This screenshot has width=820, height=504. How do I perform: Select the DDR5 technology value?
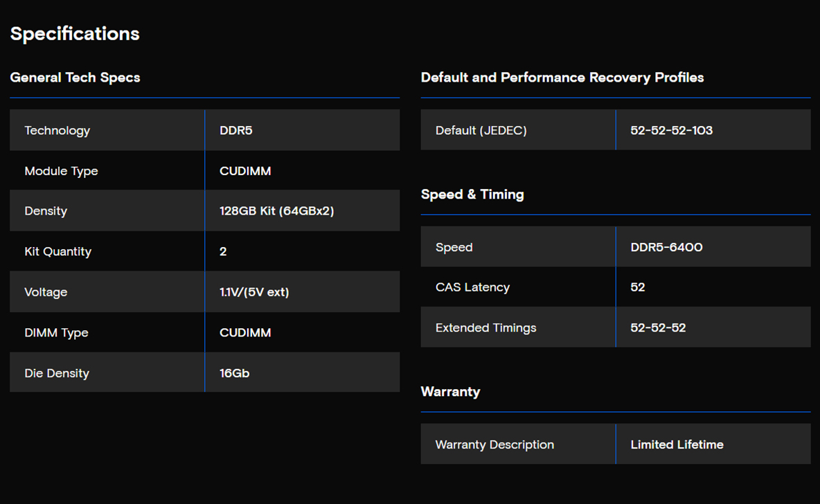pos(236,130)
